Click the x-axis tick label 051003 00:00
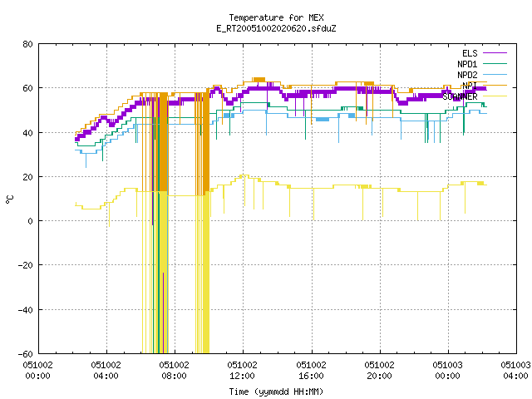Image resolution: width=532 pixels, height=399 pixels. tap(447, 370)
